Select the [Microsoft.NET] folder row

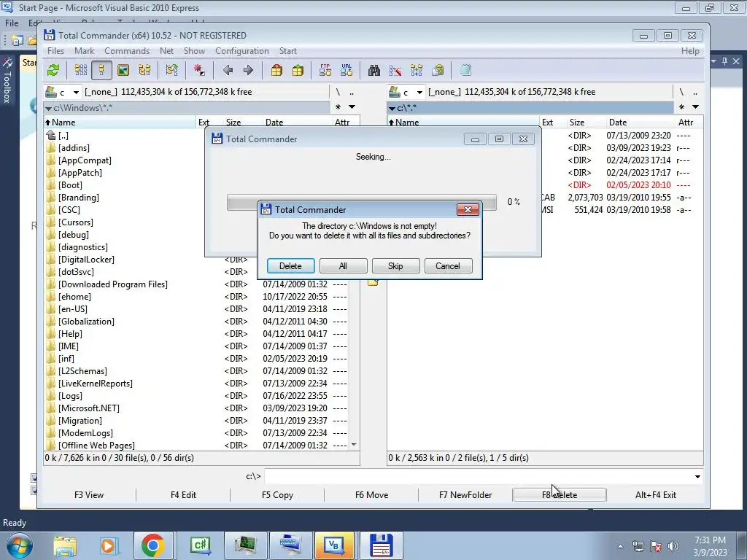pyautogui.click(x=197, y=408)
